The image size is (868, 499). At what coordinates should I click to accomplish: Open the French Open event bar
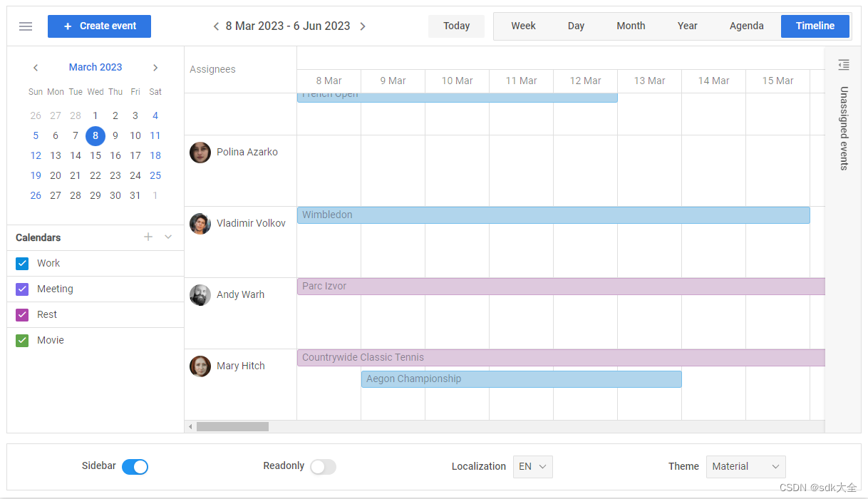tap(457, 98)
